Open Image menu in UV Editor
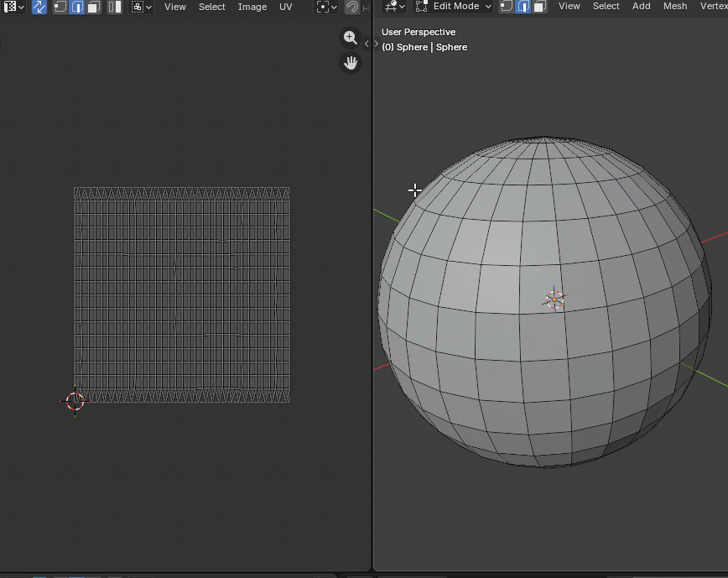 [252, 7]
